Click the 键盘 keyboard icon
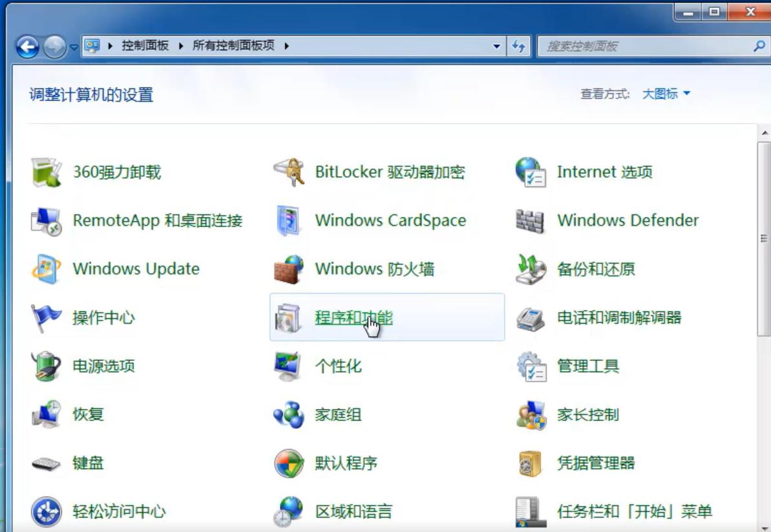 [x=47, y=463]
